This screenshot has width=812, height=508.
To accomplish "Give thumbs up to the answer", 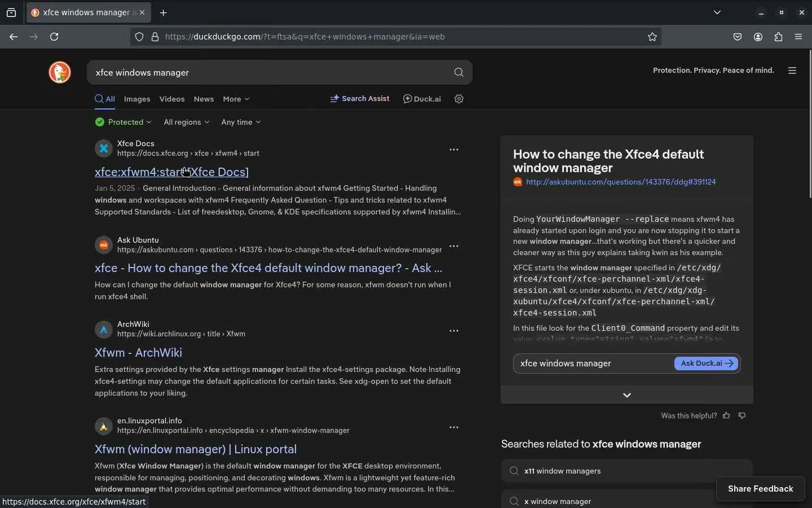I will click(727, 416).
